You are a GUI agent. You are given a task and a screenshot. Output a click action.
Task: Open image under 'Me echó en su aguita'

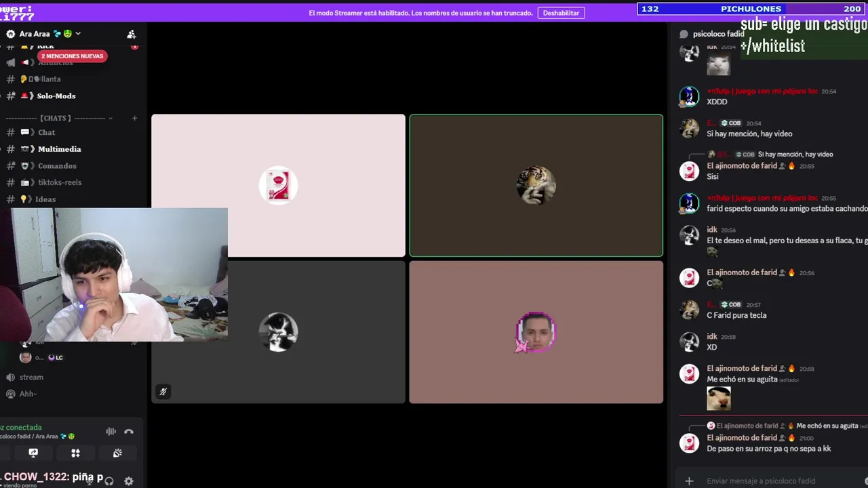click(719, 399)
